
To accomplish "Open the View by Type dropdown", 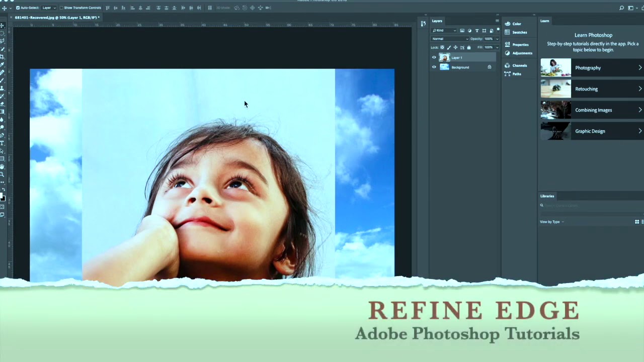I will coord(552,222).
